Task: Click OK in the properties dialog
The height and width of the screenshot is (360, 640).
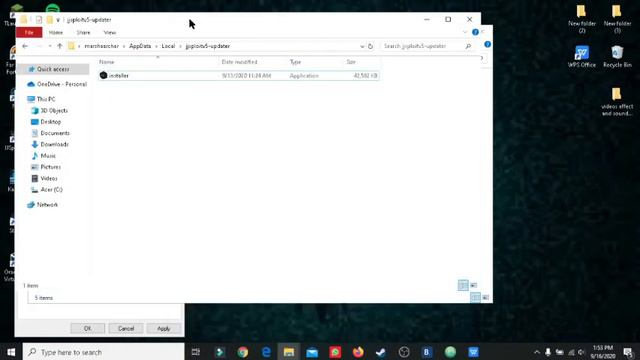Action: pos(88,328)
